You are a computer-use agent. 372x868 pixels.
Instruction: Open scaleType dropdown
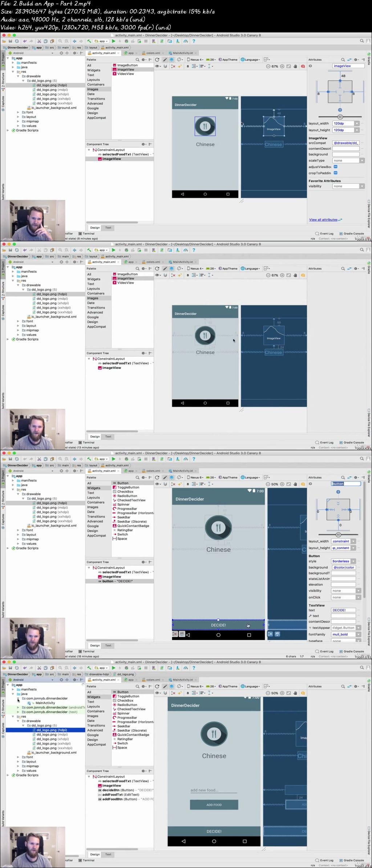[362, 161]
